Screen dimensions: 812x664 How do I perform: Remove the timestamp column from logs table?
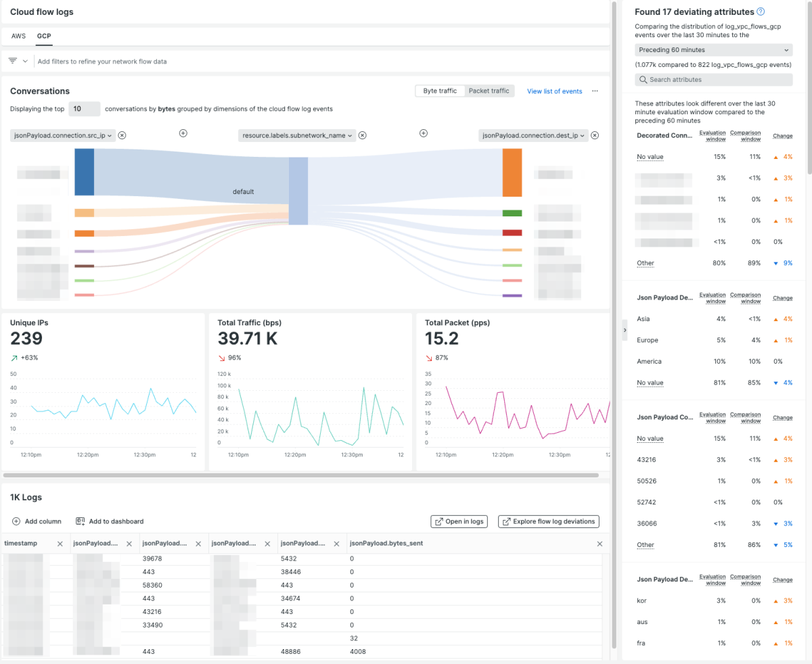(x=60, y=544)
